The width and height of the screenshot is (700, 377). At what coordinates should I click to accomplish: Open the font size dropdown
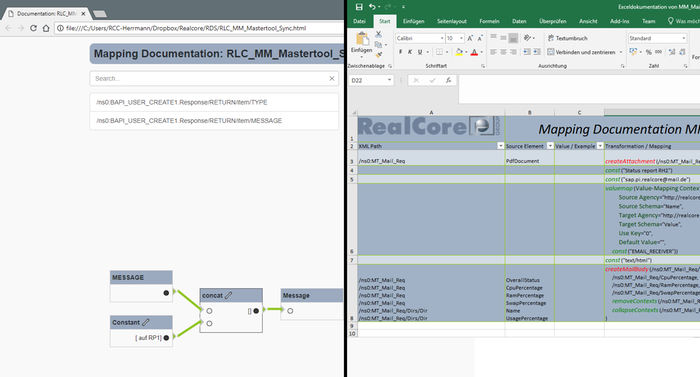461,38
